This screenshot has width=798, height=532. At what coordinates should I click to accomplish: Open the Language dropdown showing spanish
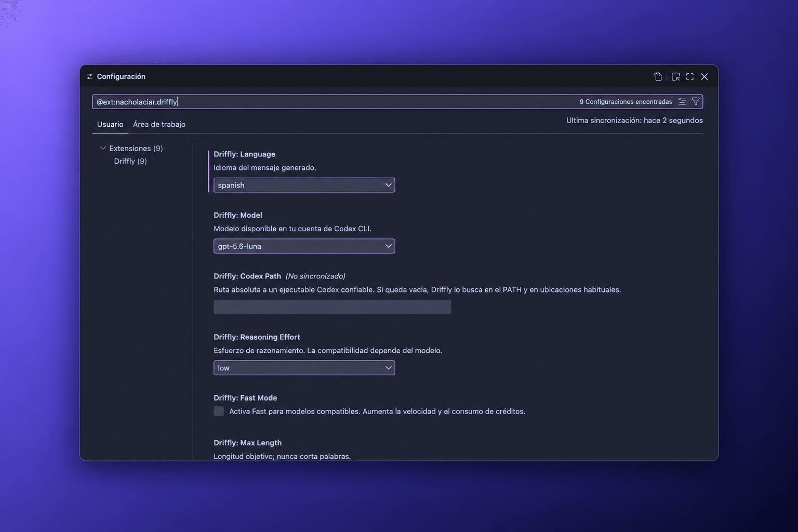pos(304,185)
